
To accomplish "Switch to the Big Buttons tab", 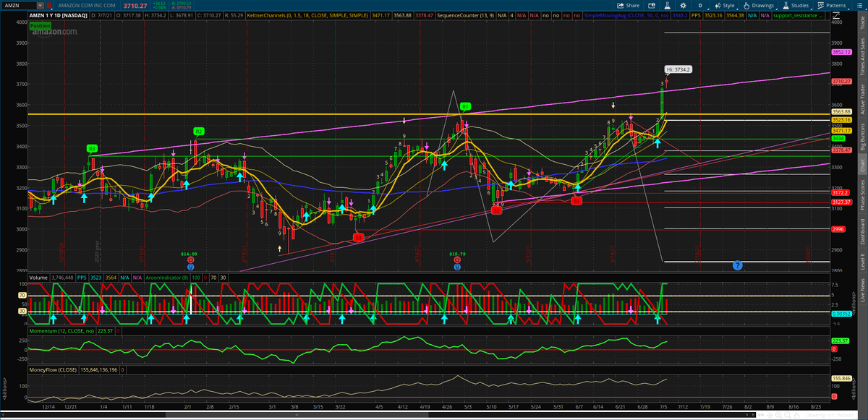I will coord(861,136).
